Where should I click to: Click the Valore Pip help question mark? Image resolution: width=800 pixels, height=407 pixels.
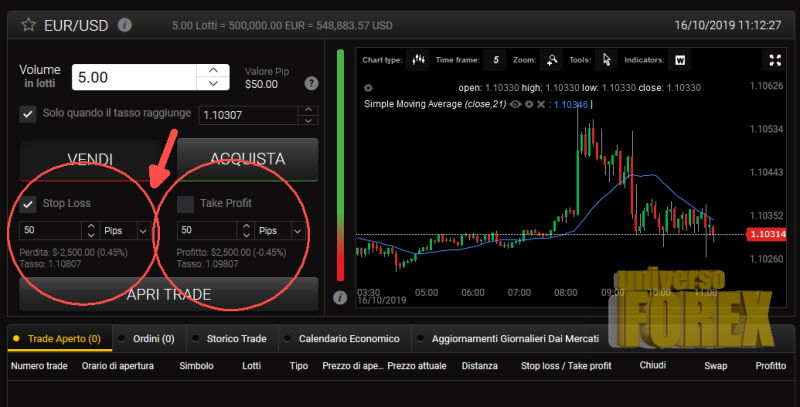[x=311, y=83]
